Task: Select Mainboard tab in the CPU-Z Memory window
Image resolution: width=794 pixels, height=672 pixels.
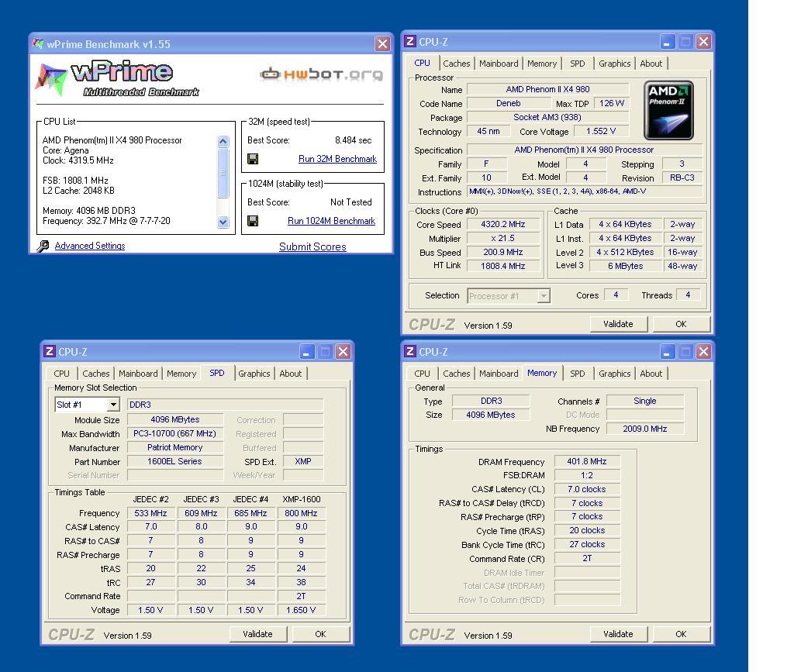Action: click(499, 374)
